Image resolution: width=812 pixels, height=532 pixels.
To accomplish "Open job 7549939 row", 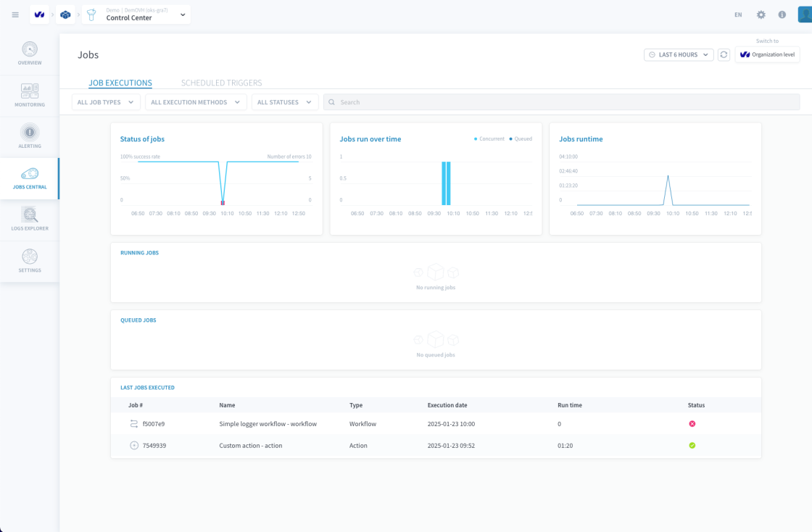I will (436, 446).
